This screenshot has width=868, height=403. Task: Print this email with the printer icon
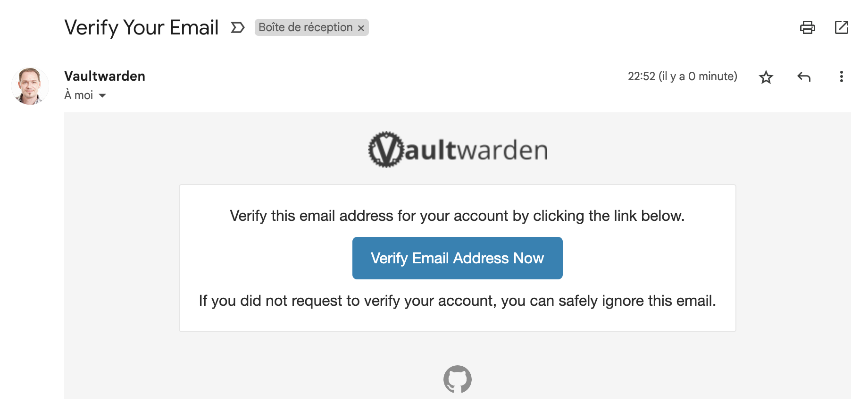pyautogui.click(x=807, y=27)
